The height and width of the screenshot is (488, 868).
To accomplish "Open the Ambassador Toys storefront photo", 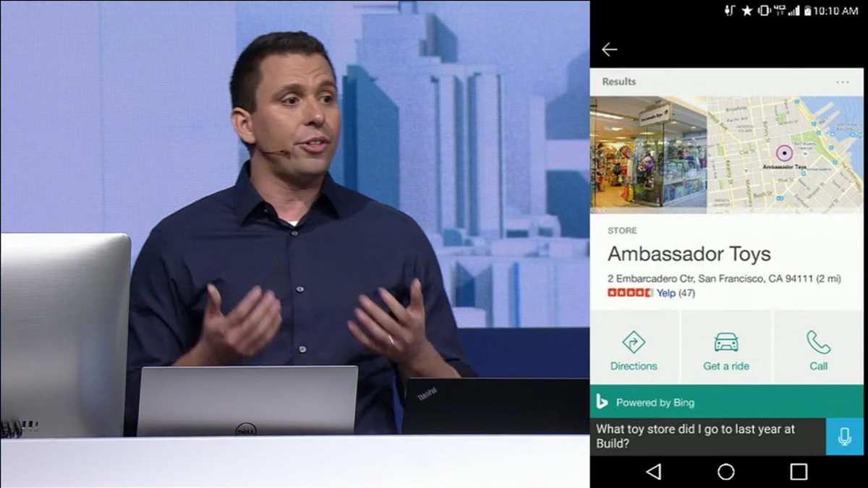I will [x=648, y=155].
